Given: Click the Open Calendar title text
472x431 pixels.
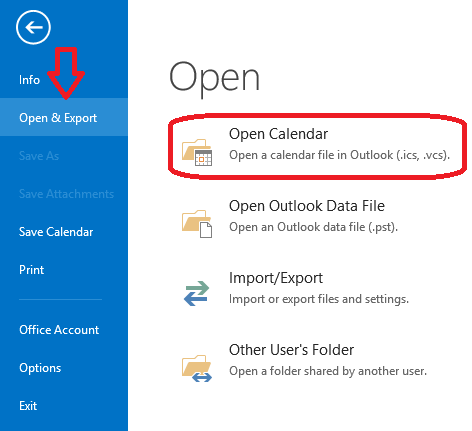Looking at the screenshot, I should (278, 134).
